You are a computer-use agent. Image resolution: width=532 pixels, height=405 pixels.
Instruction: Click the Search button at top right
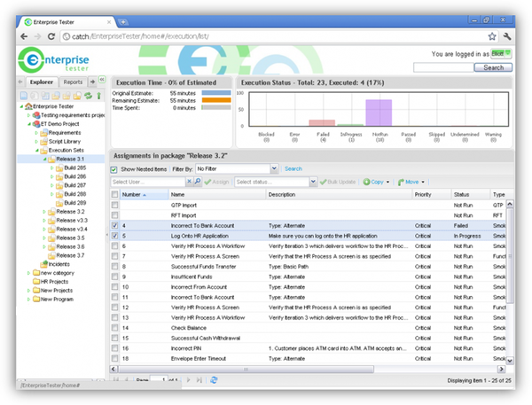pos(493,67)
